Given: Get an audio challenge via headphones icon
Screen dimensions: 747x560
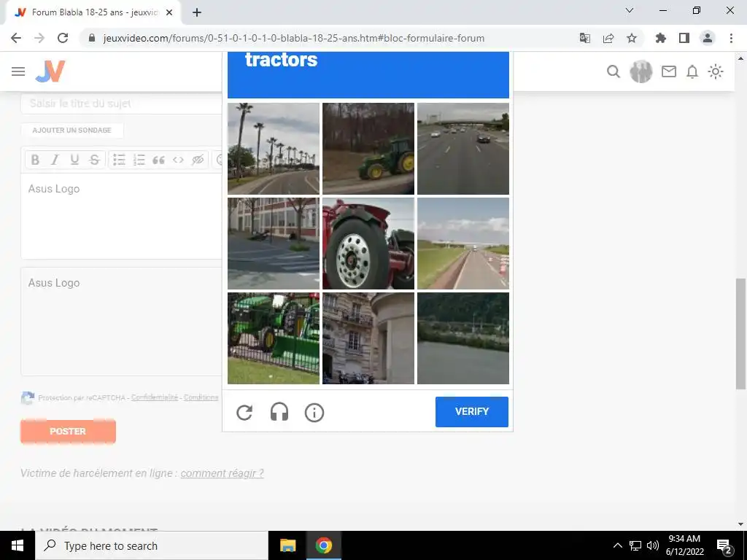Looking at the screenshot, I should (x=279, y=413).
